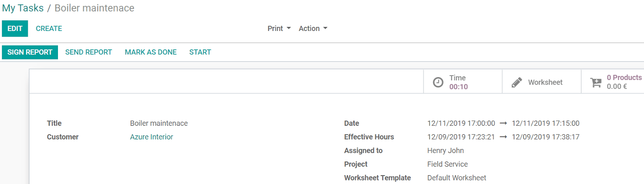The width and height of the screenshot is (644, 184).
Task: Go back to My Tasks breadcrumb
Action: 23,8
